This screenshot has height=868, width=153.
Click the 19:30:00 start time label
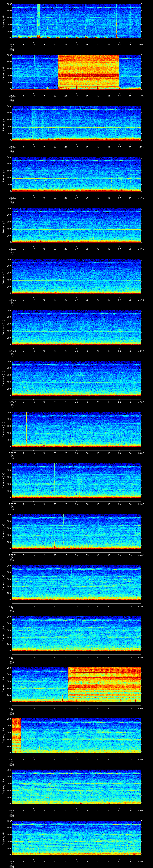[12, 96]
